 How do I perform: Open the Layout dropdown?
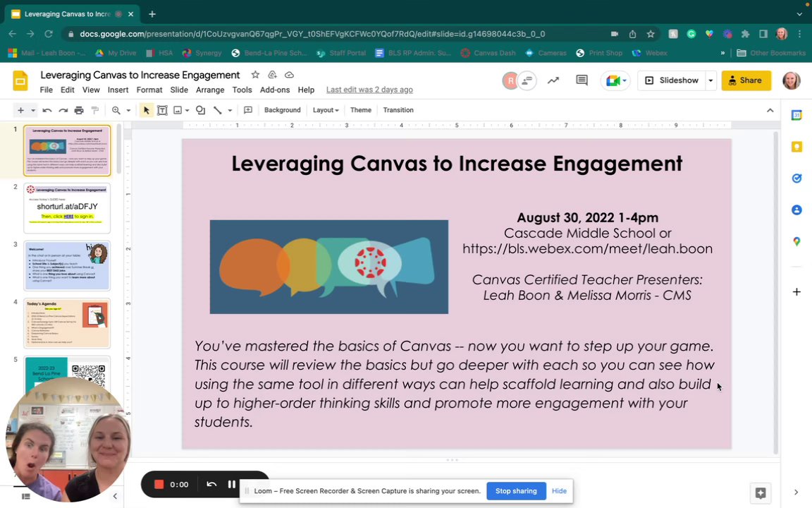point(325,110)
